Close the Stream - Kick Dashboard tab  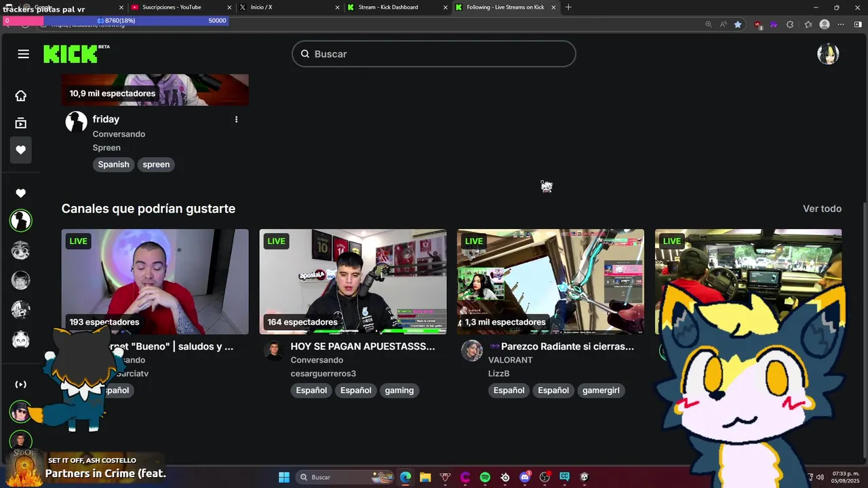coord(446,7)
